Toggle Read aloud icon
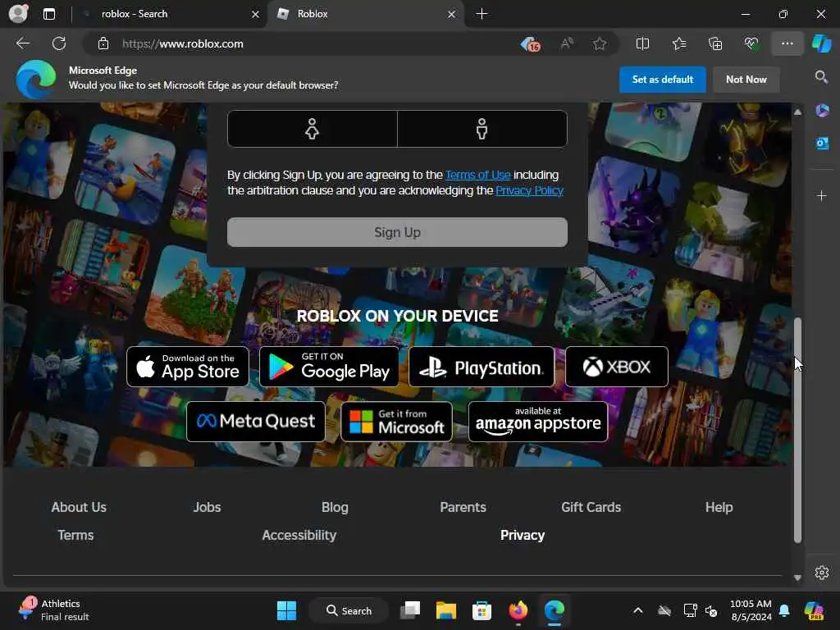Viewport: 840px width, 630px height. pos(566,43)
